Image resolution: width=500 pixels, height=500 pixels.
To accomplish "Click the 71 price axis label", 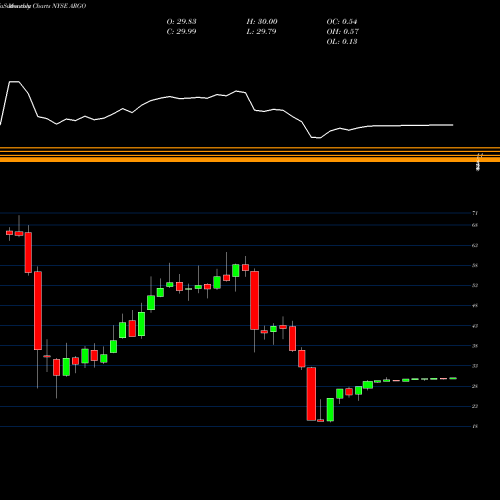I will click(x=475, y=213).
